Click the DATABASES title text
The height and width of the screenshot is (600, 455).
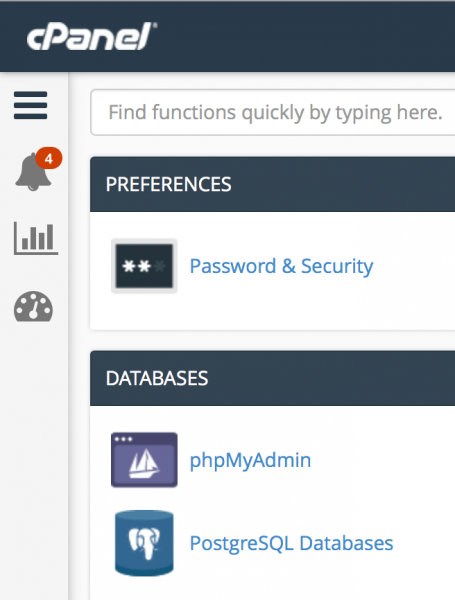click(157, 378)
